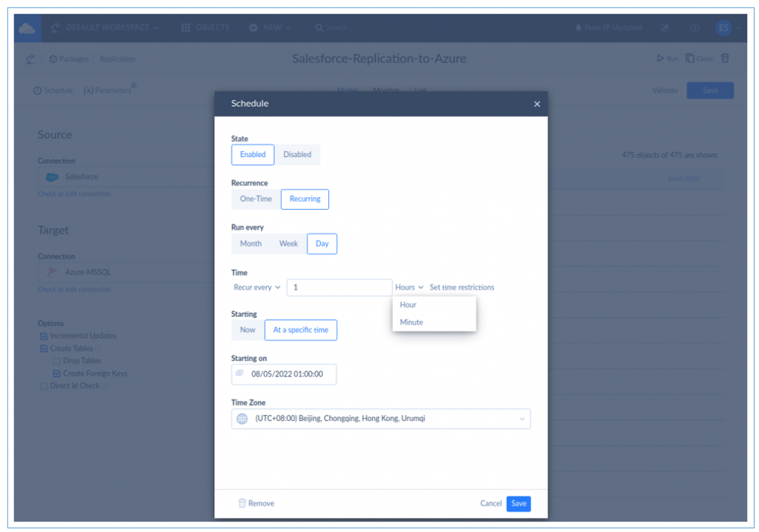Open the Objects grid icon
The height and width of the screenshot is (532, 759).
click(x=186, y=27)
